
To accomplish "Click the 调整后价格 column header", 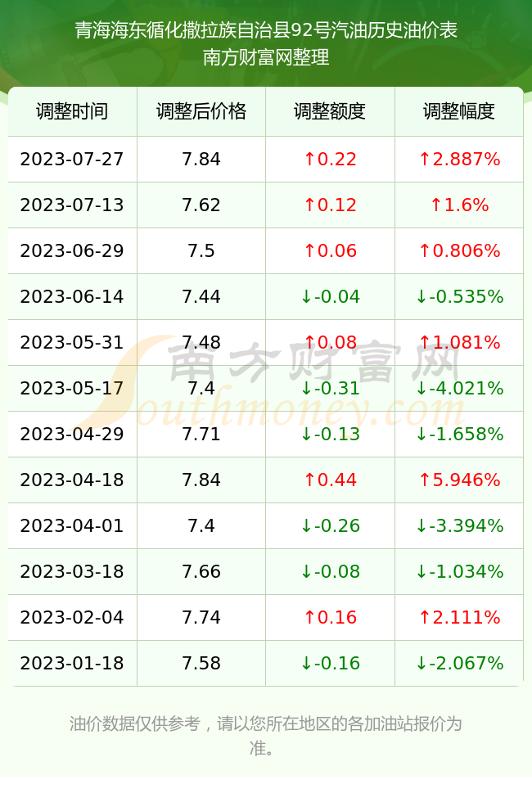I will pos(201,111).
